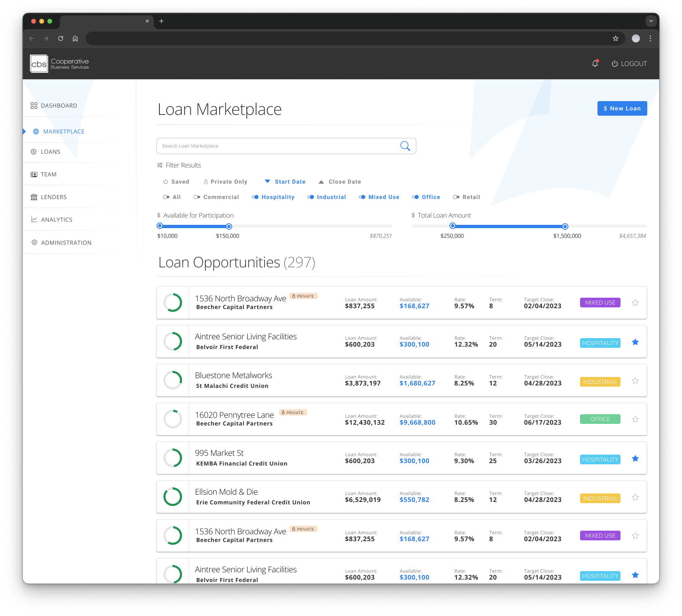Disable the Industrial toggle
Viewport: 682px width, 616px height.
click(326, 197)
